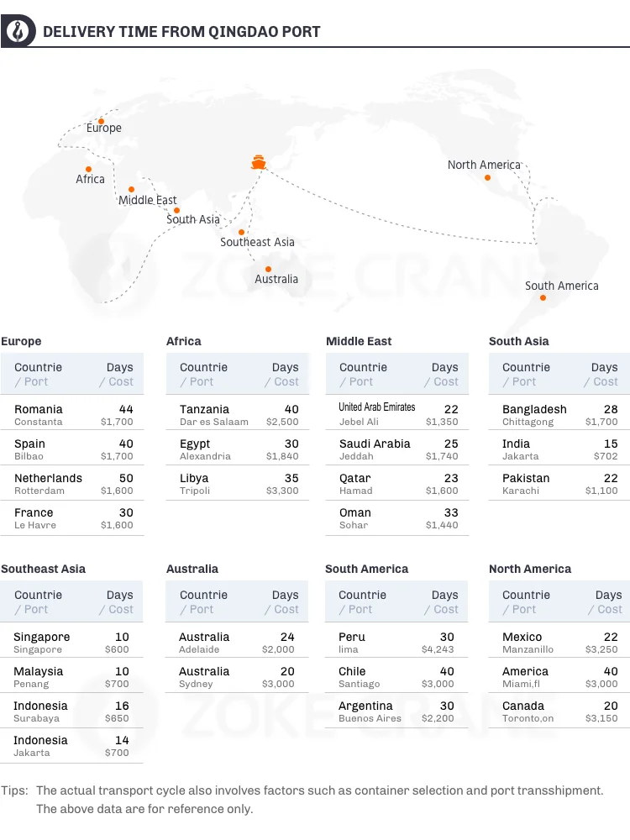Click the Tanzania country entry
This screenshot has height=840, width=630.
(204, 409)
